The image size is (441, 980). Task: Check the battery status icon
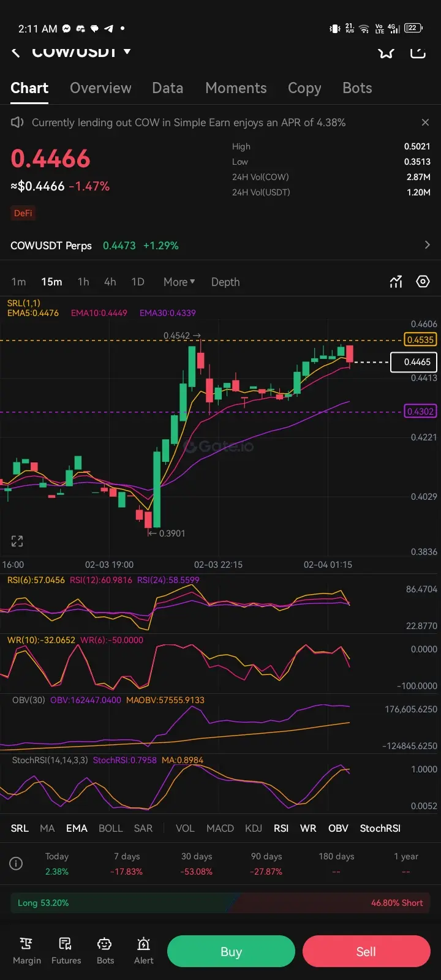(413, 28)
